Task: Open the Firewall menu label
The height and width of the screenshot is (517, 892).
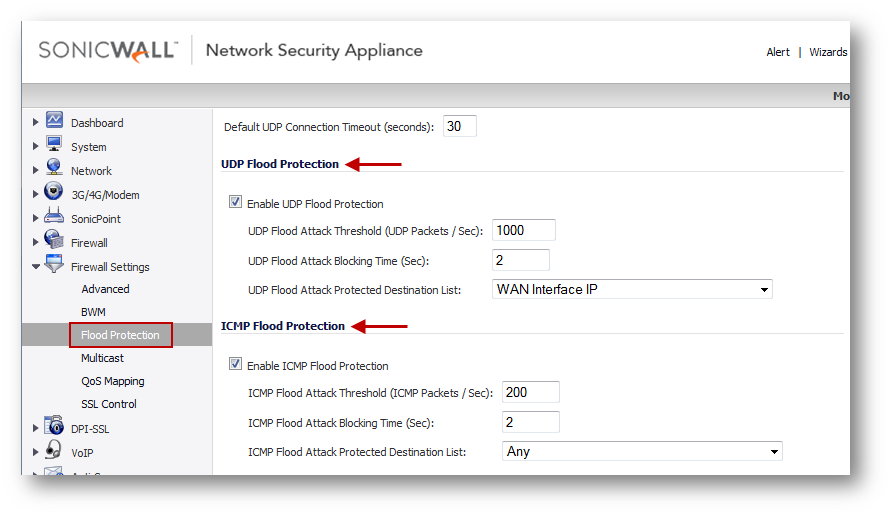Action: tap(89, 243)
